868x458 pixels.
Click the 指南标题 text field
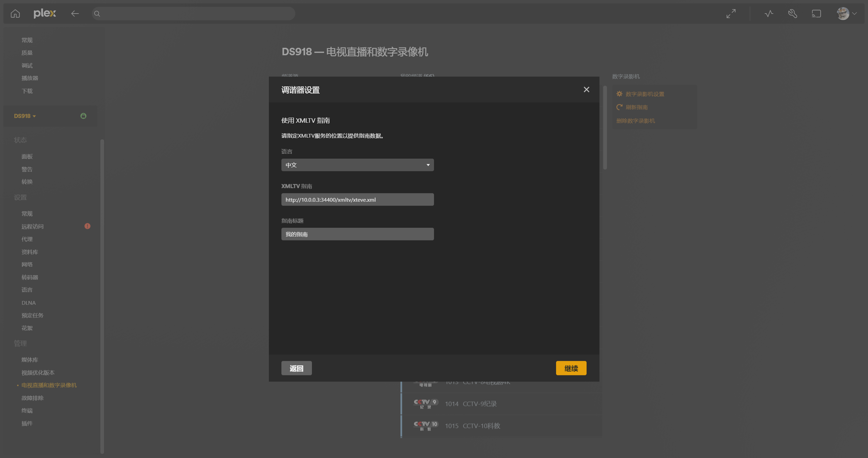tap(357, 234)
